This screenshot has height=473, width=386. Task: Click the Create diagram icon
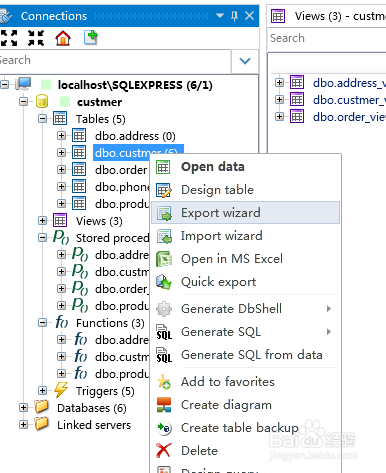[x=164, y=405]
